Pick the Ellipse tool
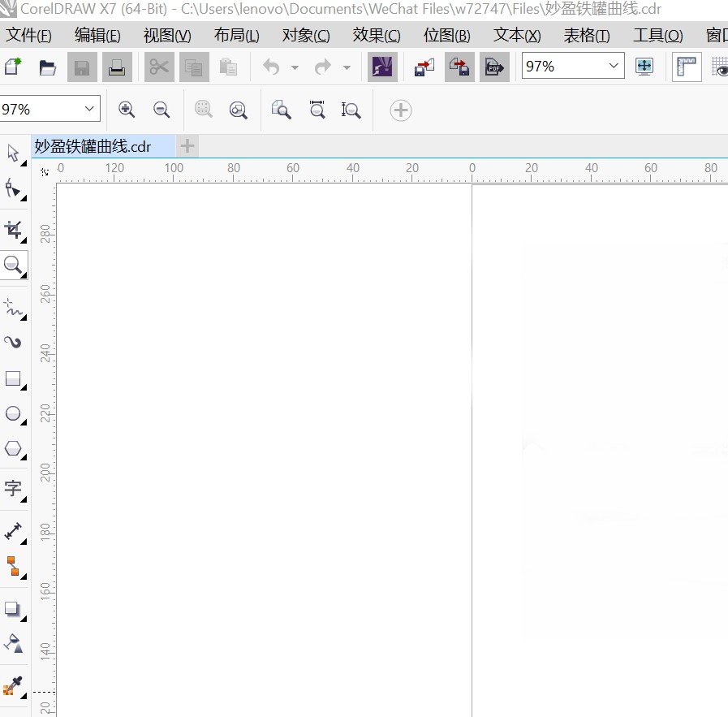Image resolution: width=728 pixels, height=717 pixels. [x=13, y=414]
